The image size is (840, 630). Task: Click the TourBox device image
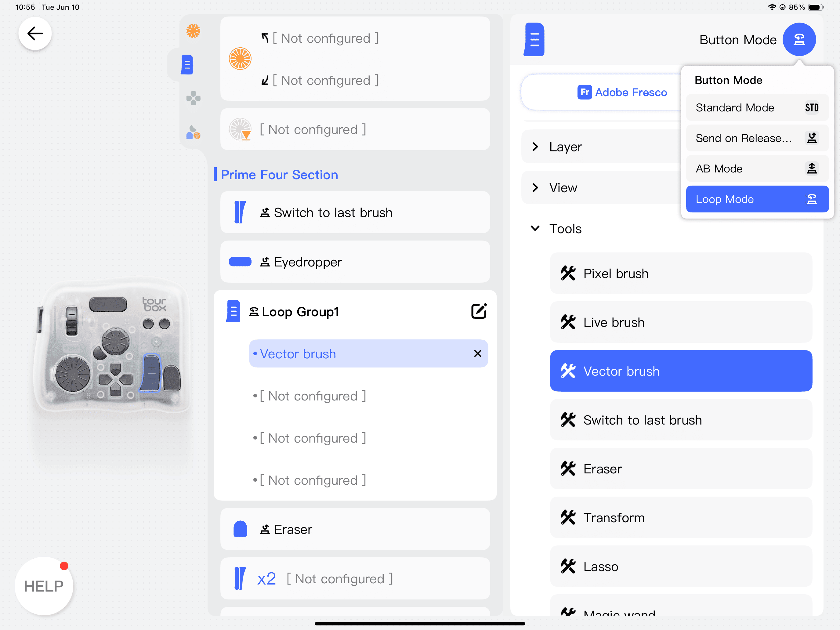[x=112, y=346]
